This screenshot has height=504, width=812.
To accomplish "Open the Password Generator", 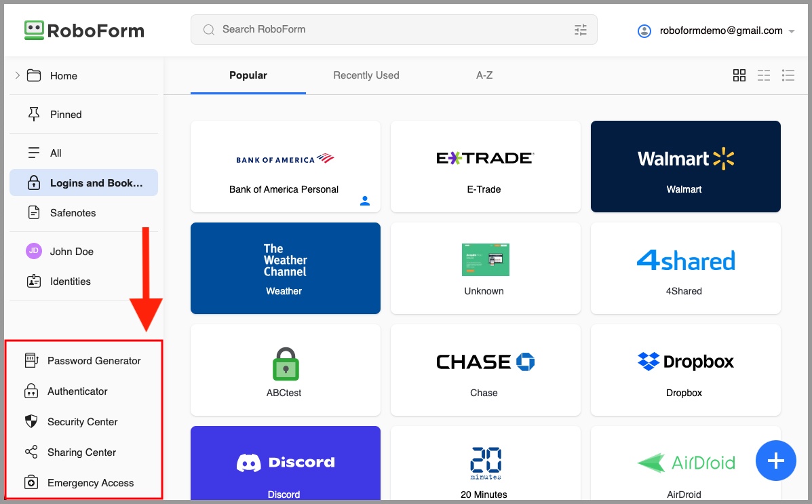I will point(94,360).
